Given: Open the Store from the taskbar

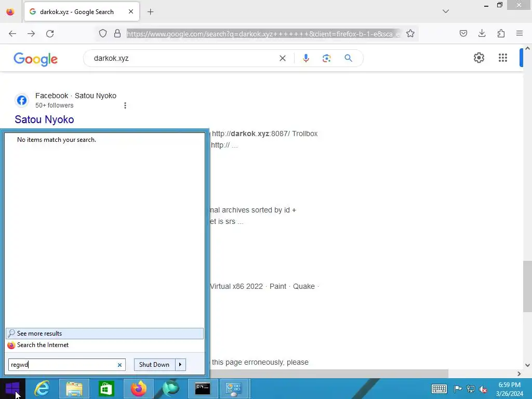Looking at the screenshot, I should pyautogui.click(x=106, y=389).
